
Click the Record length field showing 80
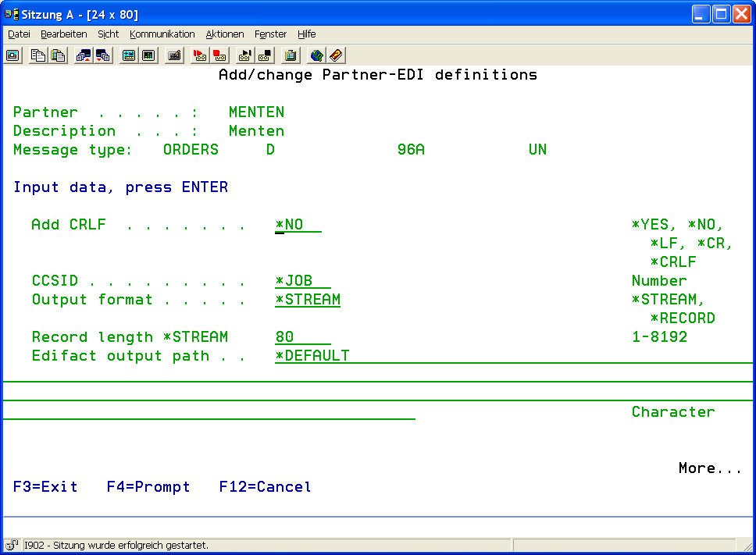coord(302,337)
